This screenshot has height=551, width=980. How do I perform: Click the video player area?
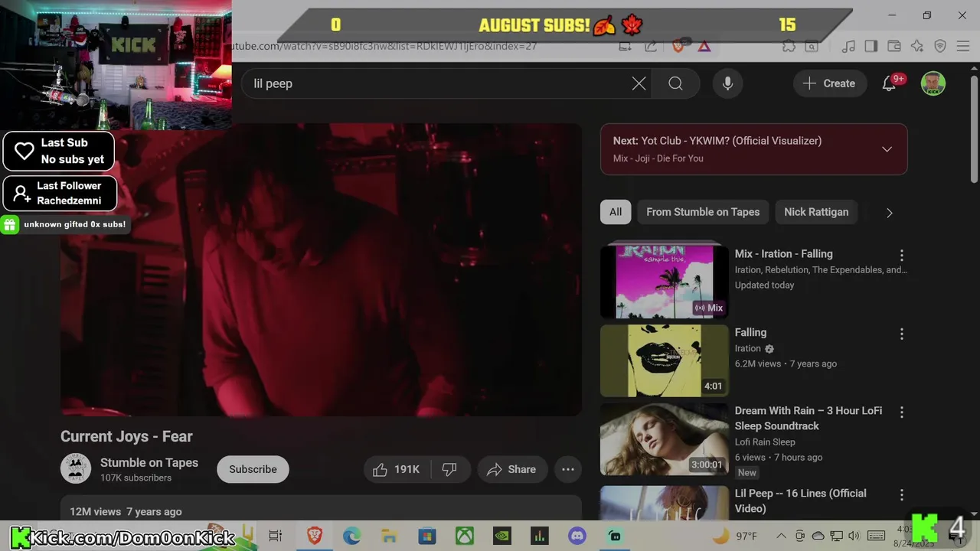[x=322, y=270]
